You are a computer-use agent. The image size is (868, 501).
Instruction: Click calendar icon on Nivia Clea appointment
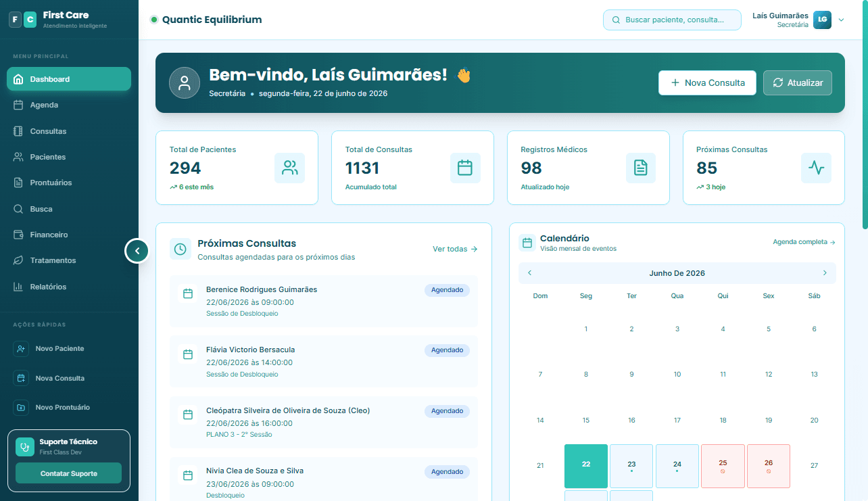[188, 475]
